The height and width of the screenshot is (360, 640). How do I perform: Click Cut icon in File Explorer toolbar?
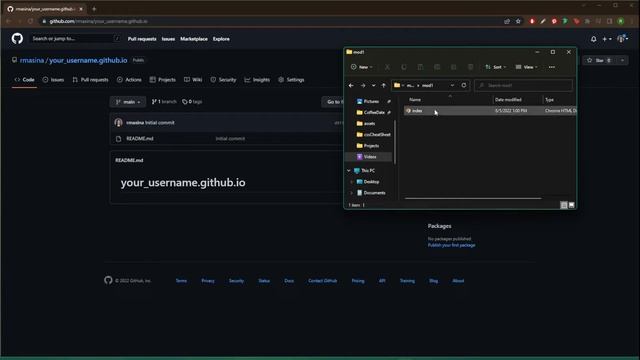click(x=387, y=67)
